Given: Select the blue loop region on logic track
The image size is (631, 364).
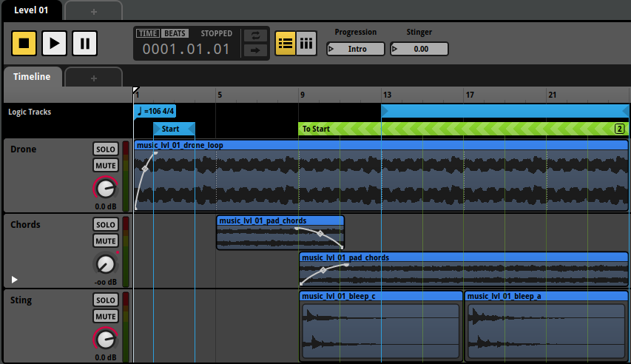Looking at the screenshot, I should pyautogui.click(x=505, y=111).
